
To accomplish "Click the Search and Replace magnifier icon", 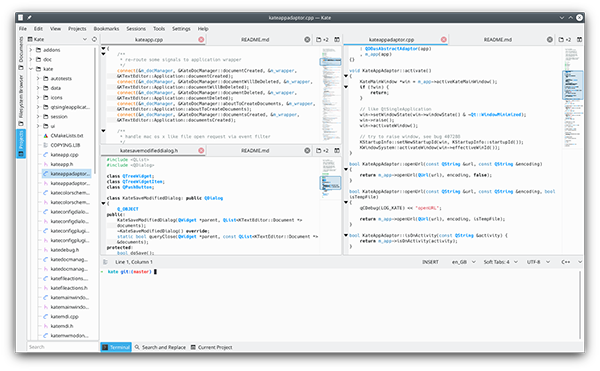I will tap(137, 347).
